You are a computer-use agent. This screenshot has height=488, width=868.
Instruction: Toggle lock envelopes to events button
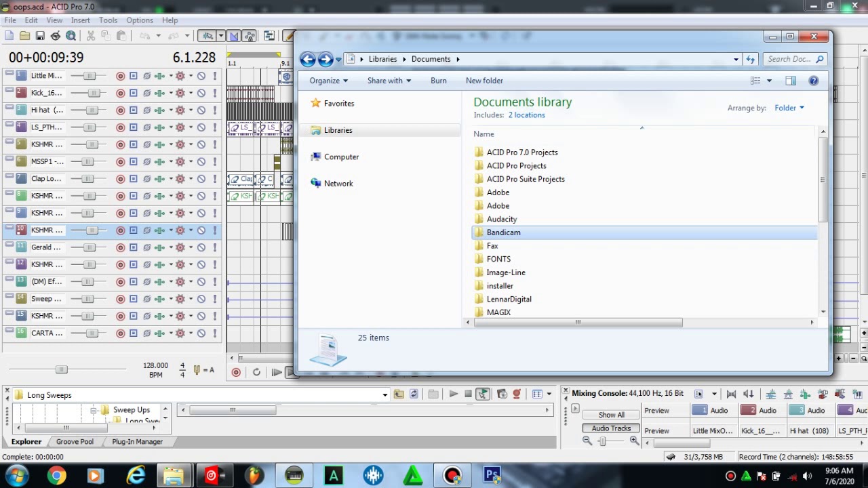click(x=250, y=36)
